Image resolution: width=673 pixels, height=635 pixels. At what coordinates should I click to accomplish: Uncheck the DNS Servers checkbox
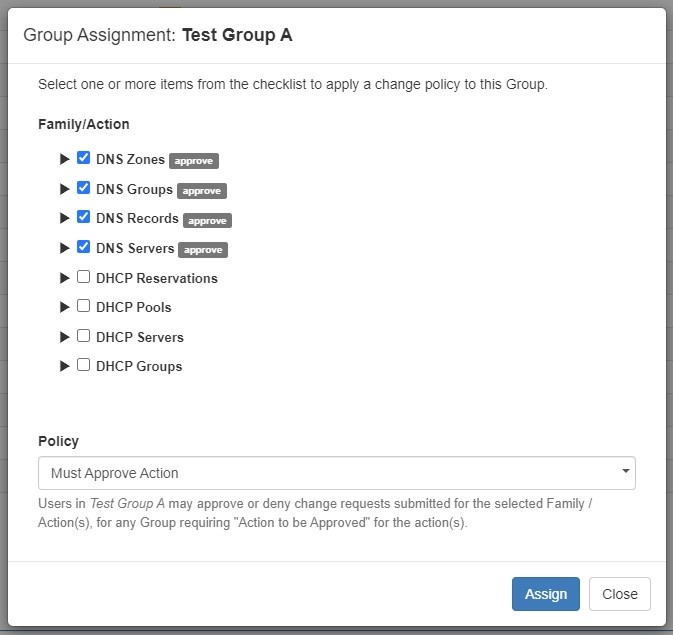(84, 247)
